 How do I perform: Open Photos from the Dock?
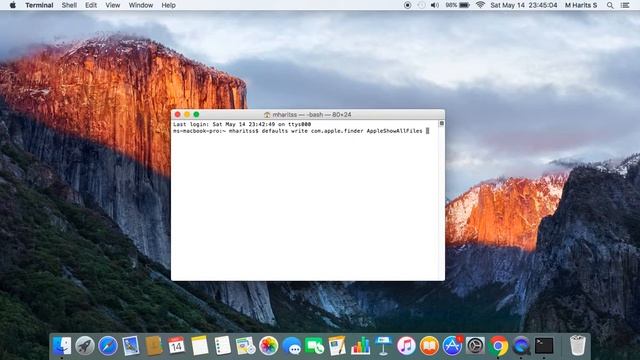[268, 346]
